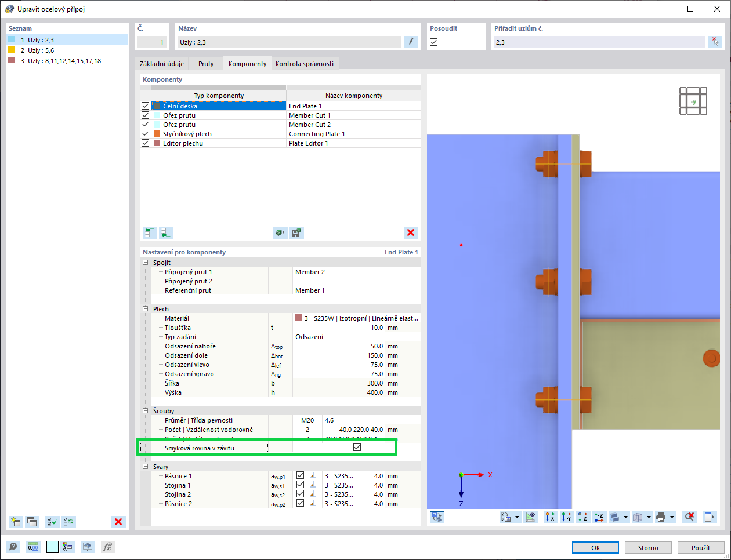Click the undock preview window icon
731x560 pixels.
pyautogui.click(x=709, y=517)
